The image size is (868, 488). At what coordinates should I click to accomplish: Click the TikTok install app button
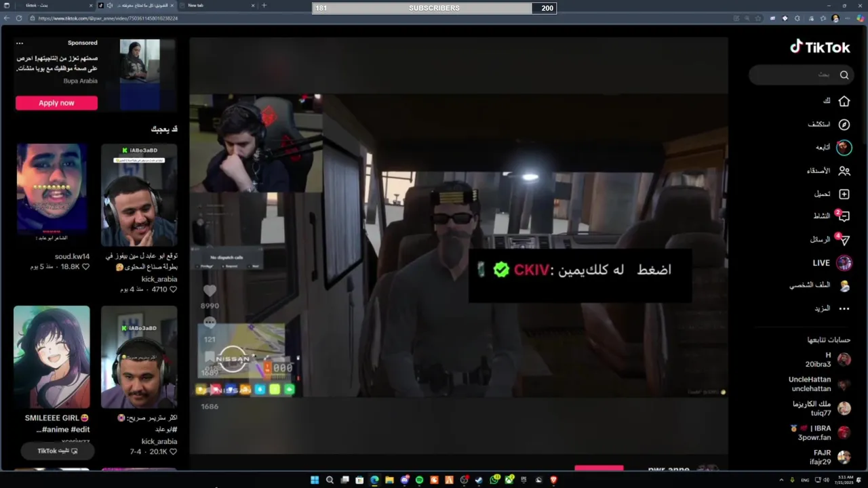tap(58, 451)
